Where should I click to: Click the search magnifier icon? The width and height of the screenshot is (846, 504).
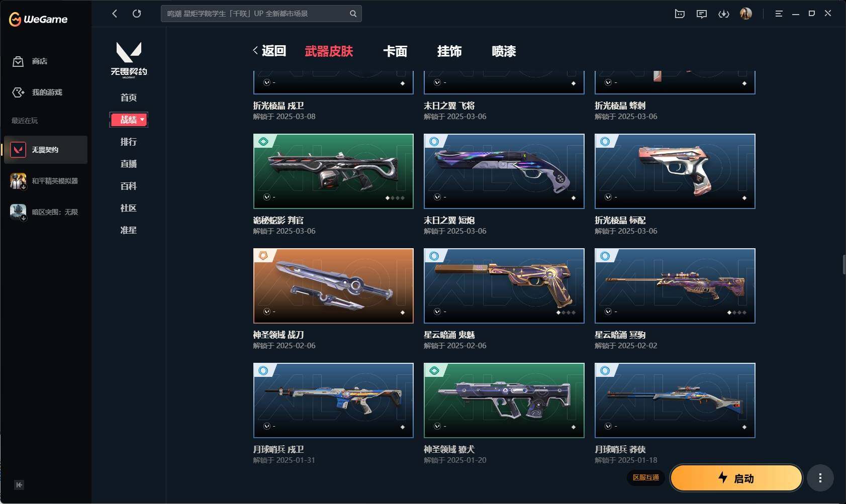353,14
